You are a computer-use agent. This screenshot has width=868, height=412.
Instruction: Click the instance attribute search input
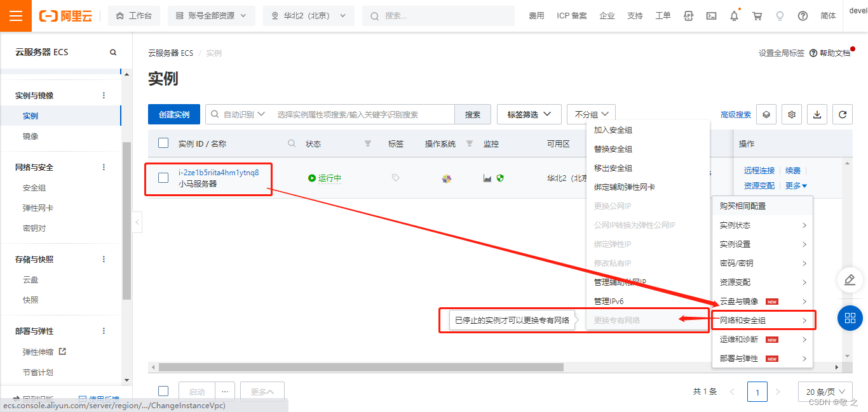click(362, 114)
